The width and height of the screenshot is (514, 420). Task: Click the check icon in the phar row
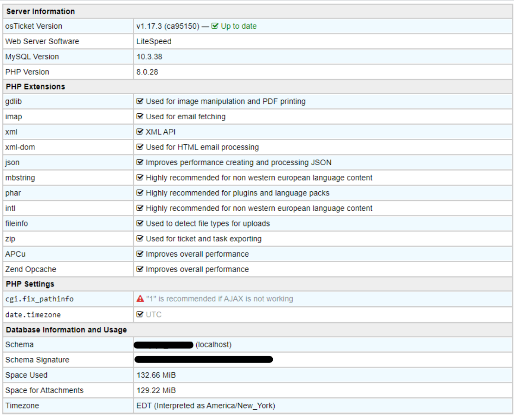click(x=140, y=193)
